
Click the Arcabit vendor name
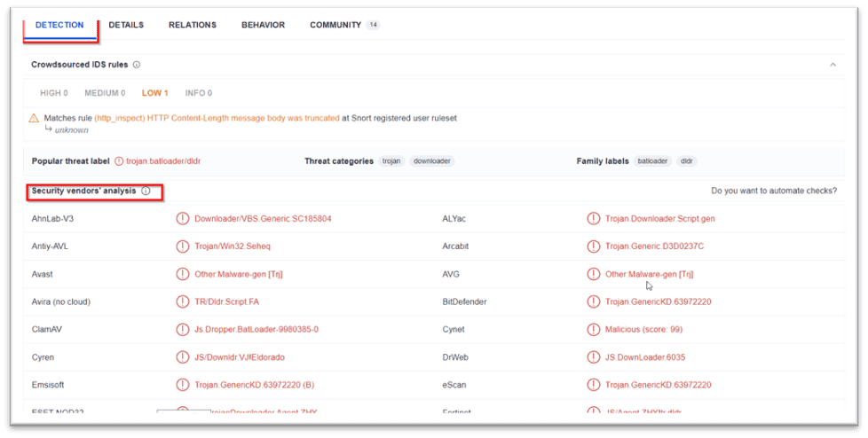455,246
